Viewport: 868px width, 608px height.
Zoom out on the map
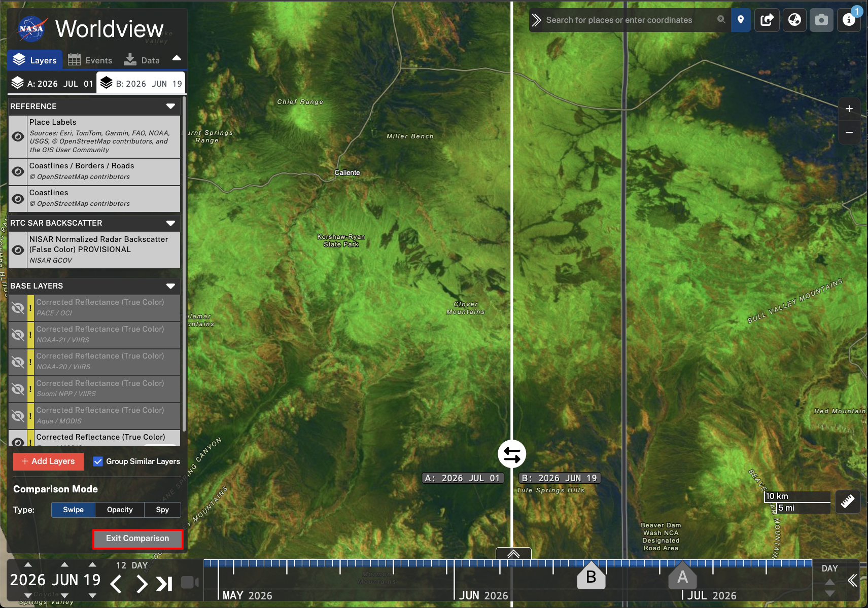click(x=849, y=132)
